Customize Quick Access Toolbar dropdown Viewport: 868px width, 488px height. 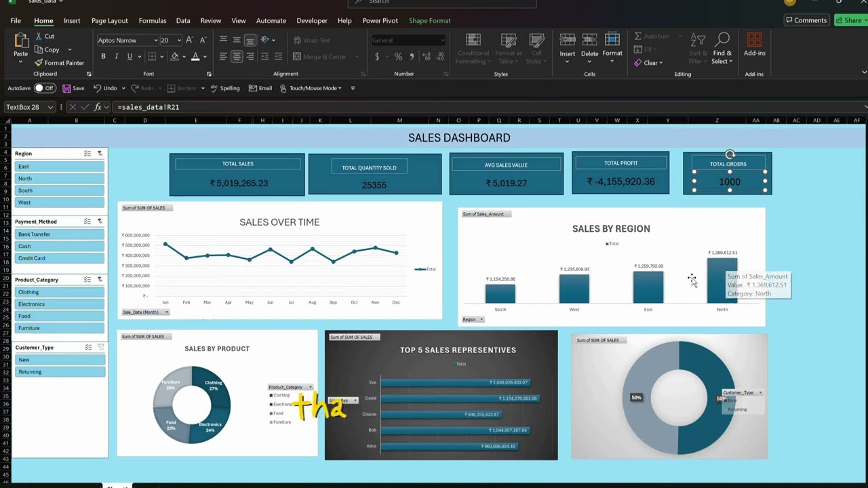point(352,88)
